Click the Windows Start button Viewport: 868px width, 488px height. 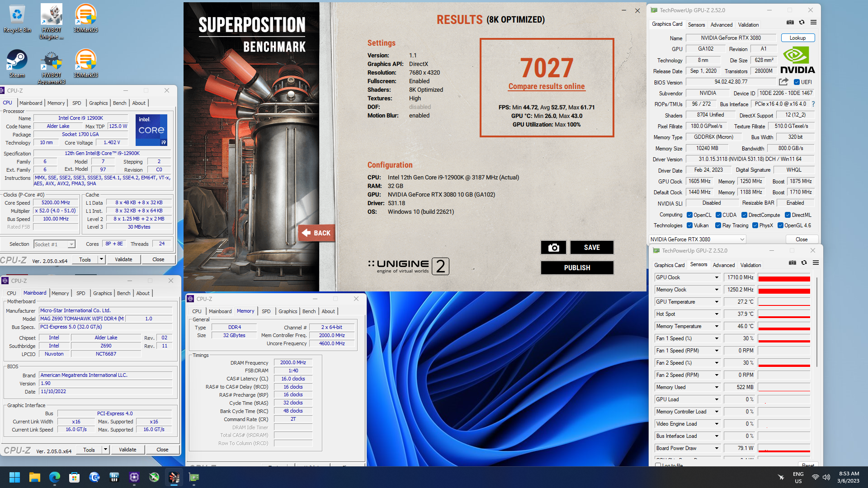point(14,477)
